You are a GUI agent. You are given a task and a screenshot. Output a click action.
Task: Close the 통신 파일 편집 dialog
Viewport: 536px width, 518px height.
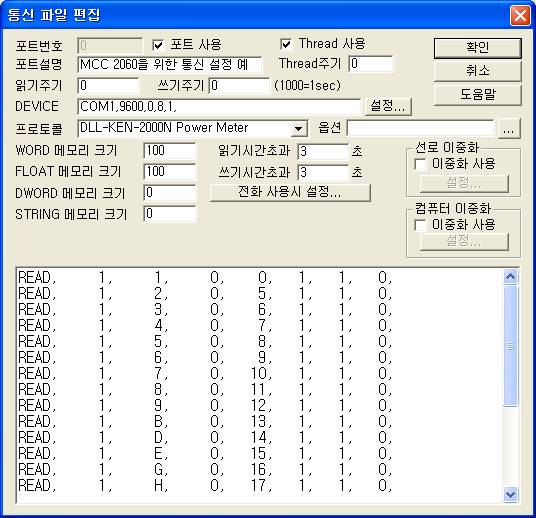pyautogui.click(x=520, y=16)
